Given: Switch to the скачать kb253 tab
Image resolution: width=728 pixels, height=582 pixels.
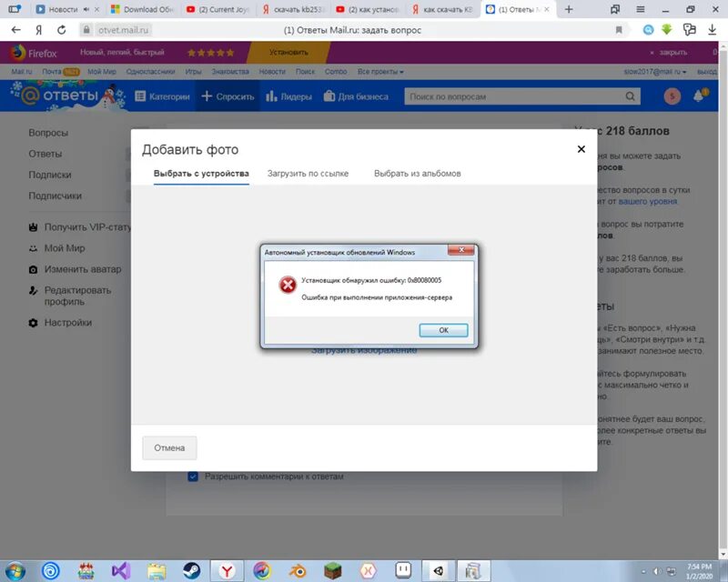Looking at the screenshot, I should pyautogui.click(x=293, y=9).
